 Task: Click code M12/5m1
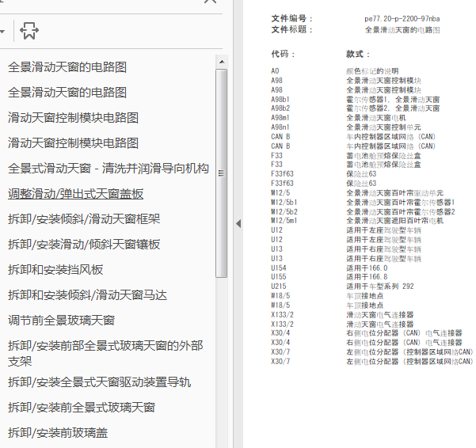coord(284,221)
